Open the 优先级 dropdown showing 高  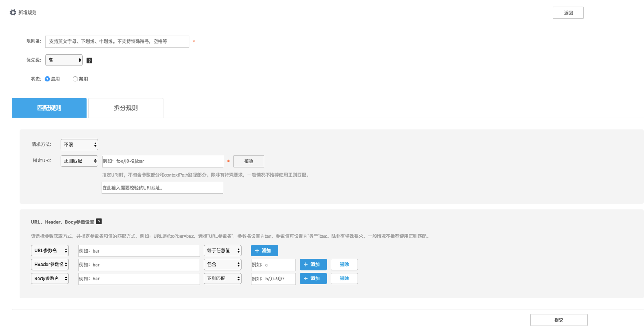64,60
